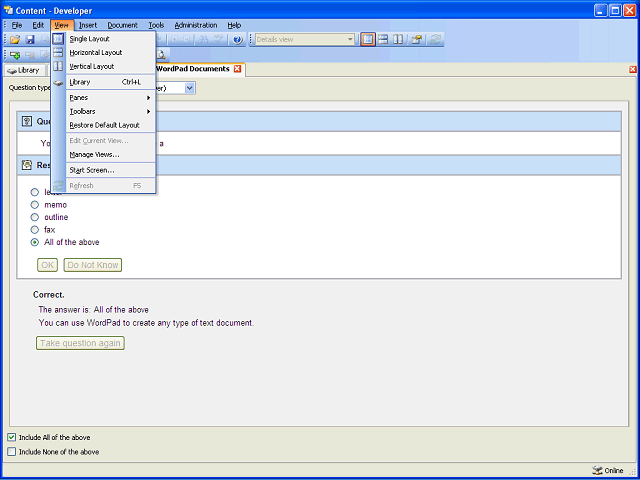Select the first radio option (letter)
640x480 pixels.
35,192
